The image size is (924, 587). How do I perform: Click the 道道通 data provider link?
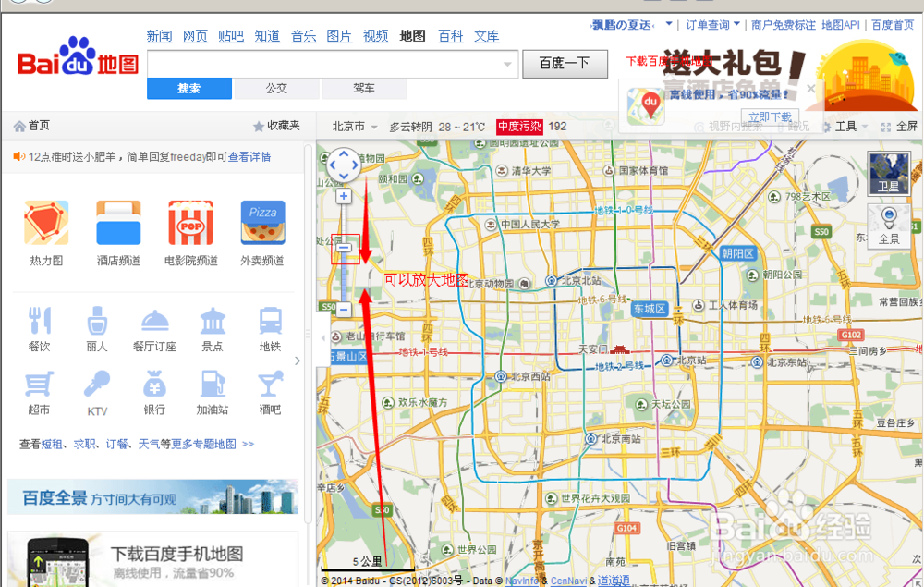[x=614, y=581]
